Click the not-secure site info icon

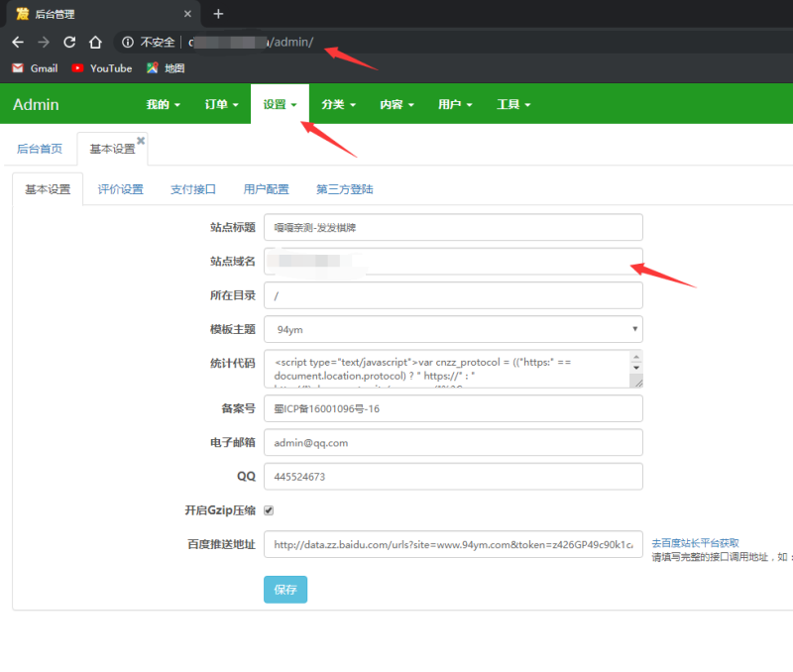pos(128,42)
